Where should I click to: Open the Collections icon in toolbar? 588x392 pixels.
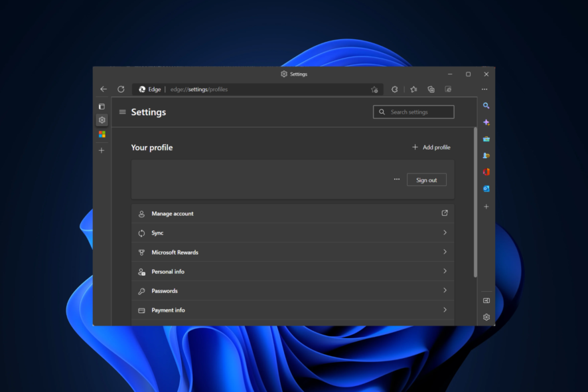(x=431, y=90)
